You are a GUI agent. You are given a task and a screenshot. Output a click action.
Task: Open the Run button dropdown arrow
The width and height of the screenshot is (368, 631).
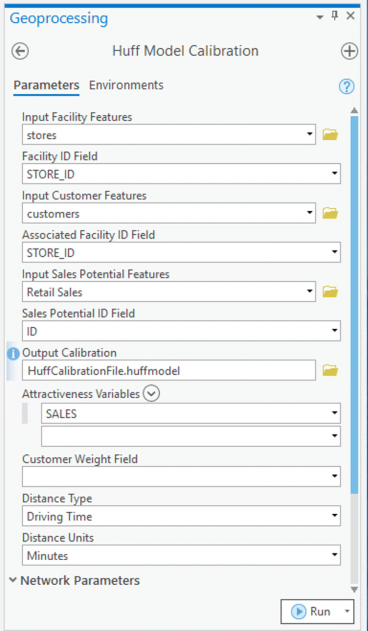click(x=347, y=612)
